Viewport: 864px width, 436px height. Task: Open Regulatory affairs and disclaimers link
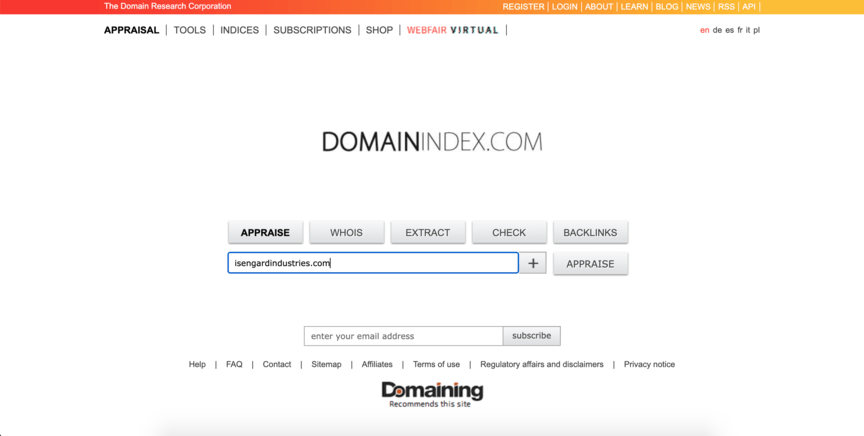542,364
